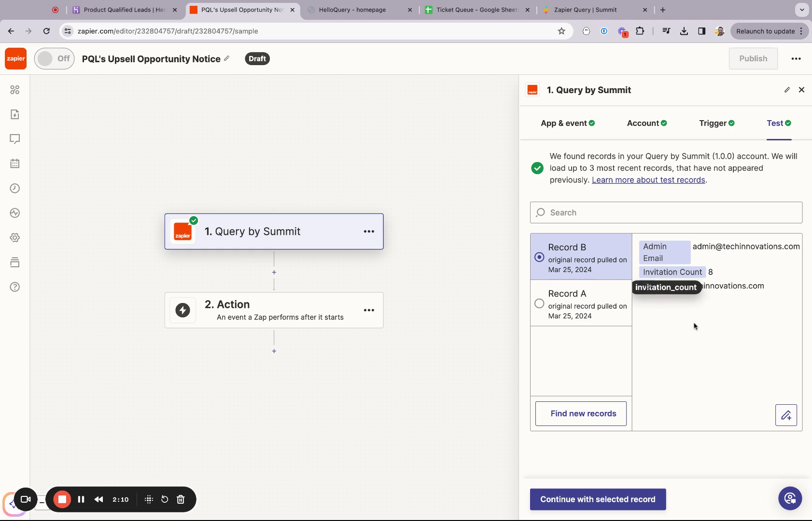Open the Learn more about test records link
Screen dimensions: 812x521
coord(648,180)
